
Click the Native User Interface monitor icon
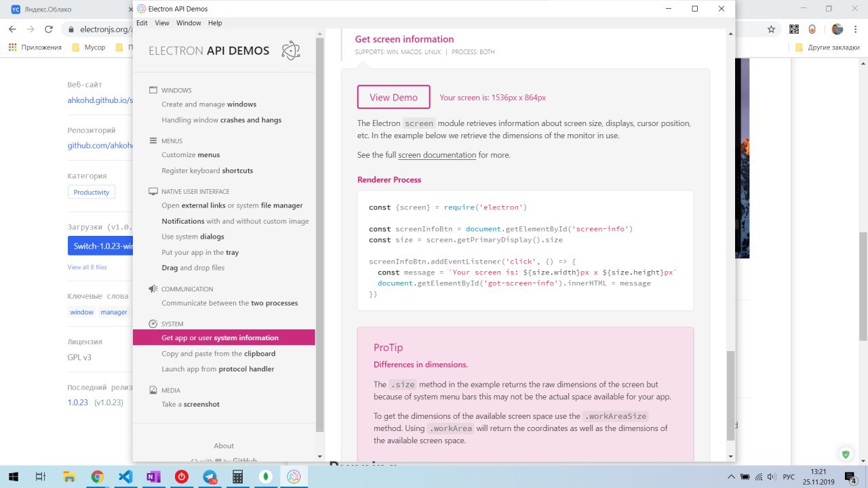(153, 192)
